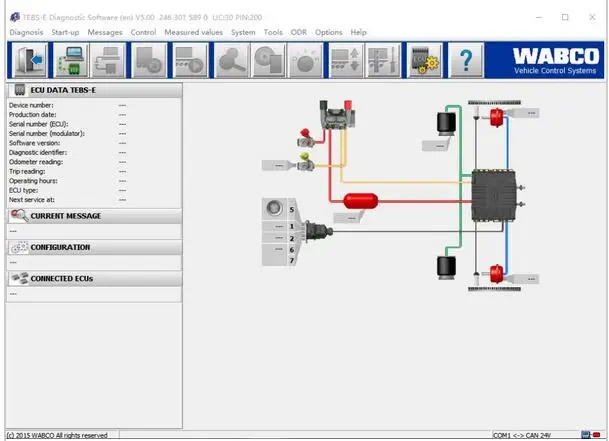Click the red coupling head icon
This screenshot has height=441, width=609.
click(306, 138)
